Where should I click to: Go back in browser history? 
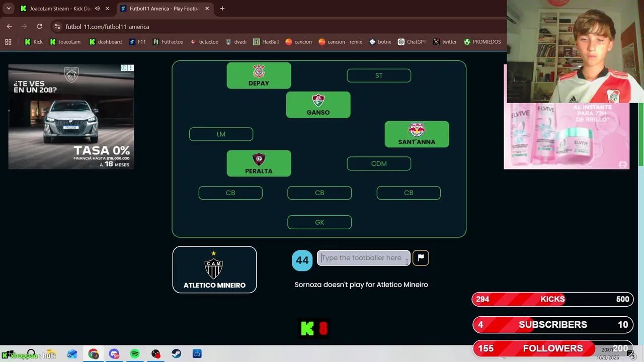(10, 27)
